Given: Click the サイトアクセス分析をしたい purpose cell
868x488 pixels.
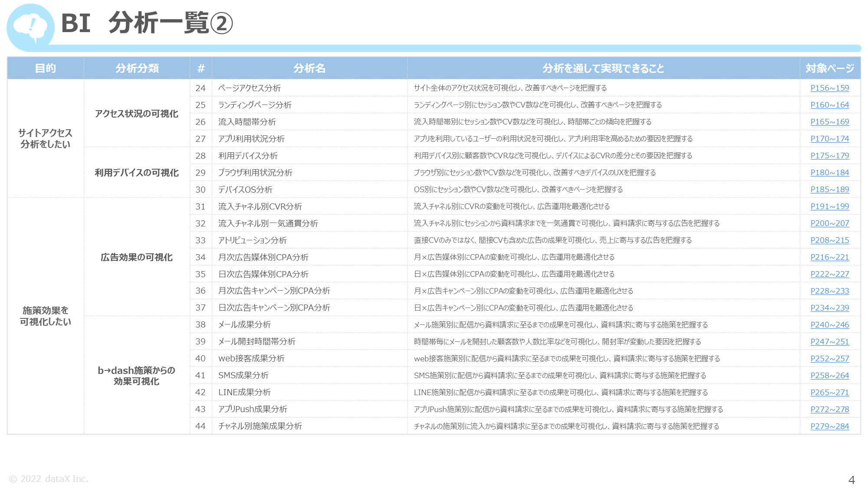Looking at the screenshot, I should click(x=46, y=138).
